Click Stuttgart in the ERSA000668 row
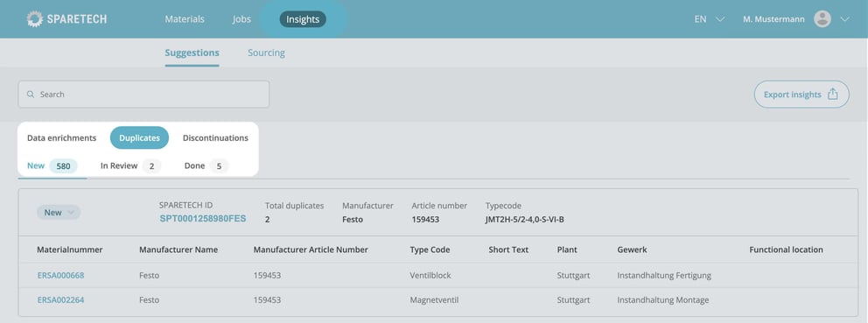Screen dimensions: 868x323 (573, 276)
